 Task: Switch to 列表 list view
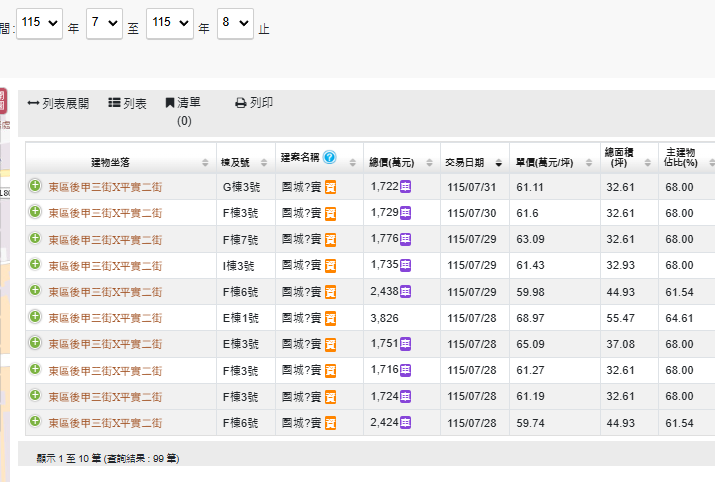pos(127,104)
